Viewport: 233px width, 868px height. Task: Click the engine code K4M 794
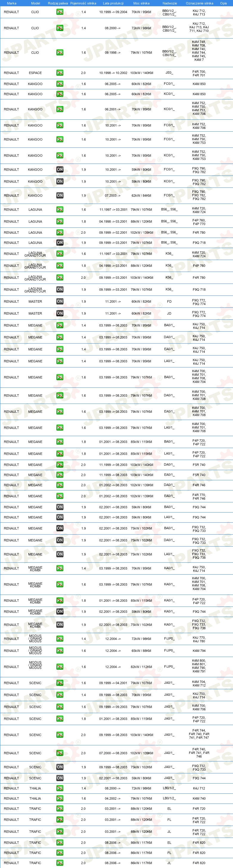[199, 651]
